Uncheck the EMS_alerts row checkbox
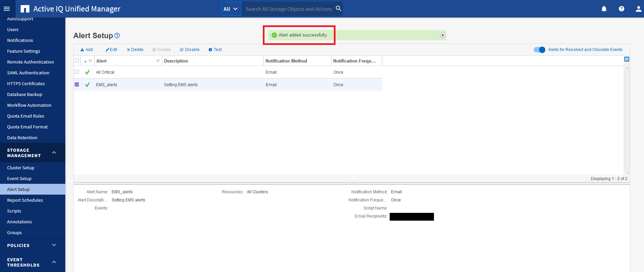The width and height of the screenshot is (644, 272). tap(77, 84)
